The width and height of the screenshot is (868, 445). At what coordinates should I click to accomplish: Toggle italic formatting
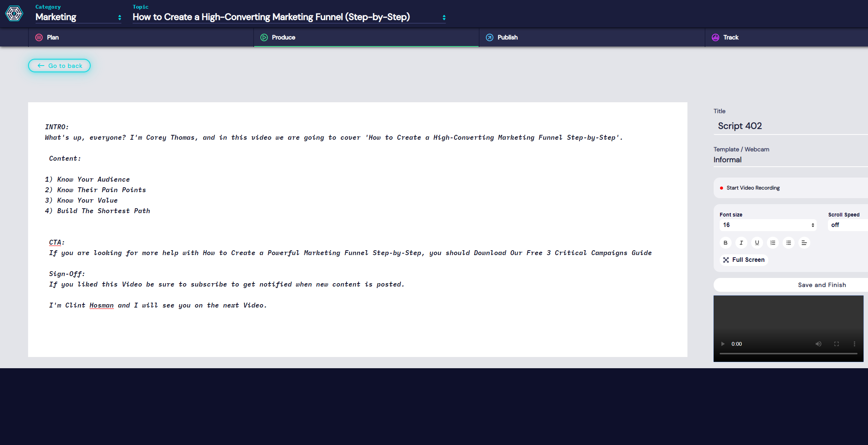(741, 243)
